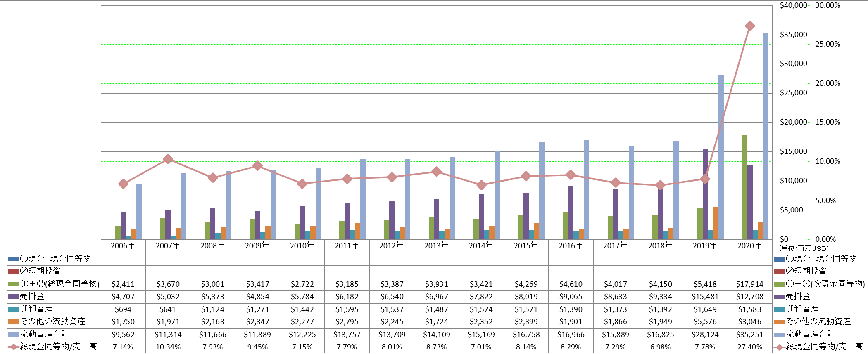
Task: Click the cell value $694
Action: (x=123, y=309)
